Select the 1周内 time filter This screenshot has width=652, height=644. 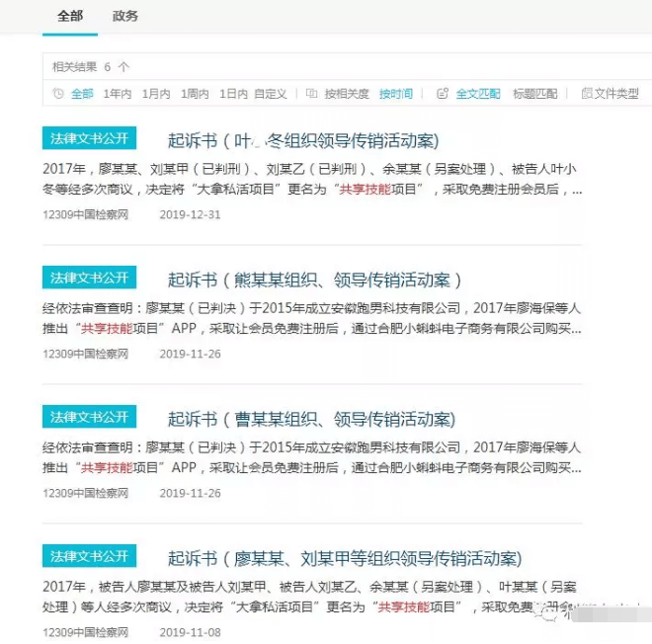195,94
